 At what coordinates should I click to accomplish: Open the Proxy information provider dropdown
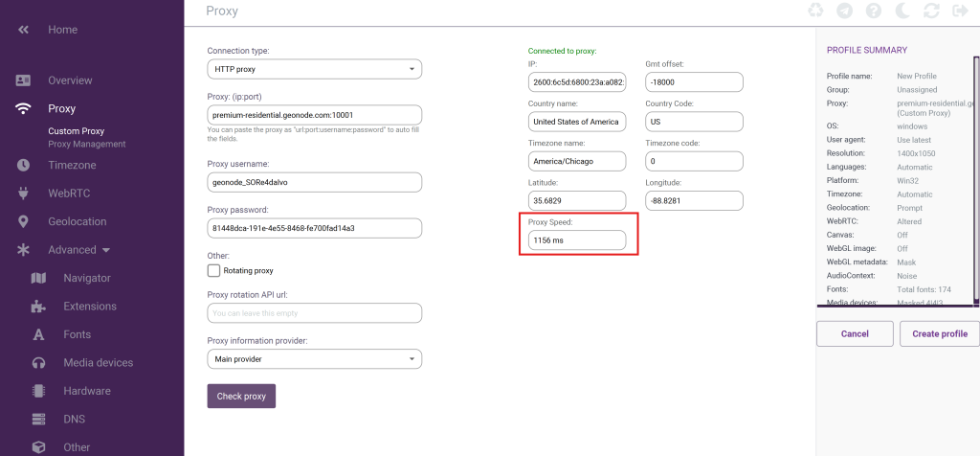click(314, 359)
